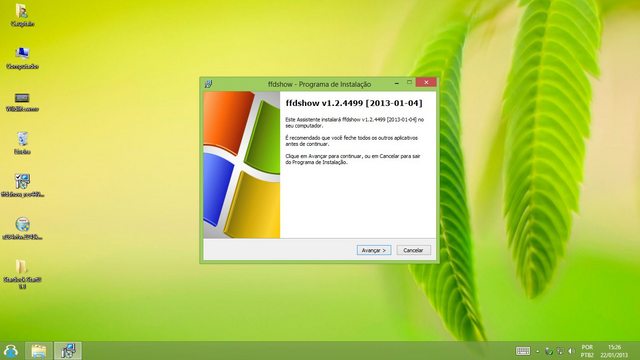Screen dimensions: 640x360
Task: Open the plain folder at bottom of desktop
Action: [x=22, y=274]
